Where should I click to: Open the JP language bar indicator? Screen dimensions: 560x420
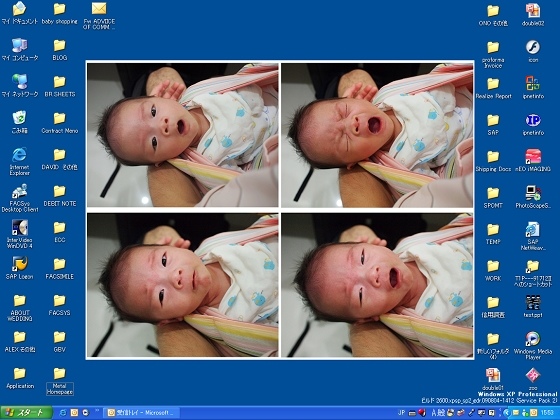[401, 413]
